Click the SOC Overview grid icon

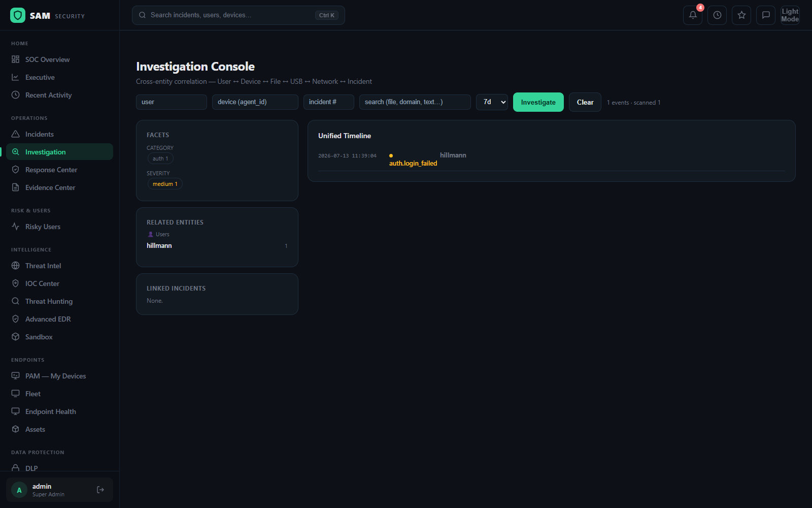pos(16,59)
